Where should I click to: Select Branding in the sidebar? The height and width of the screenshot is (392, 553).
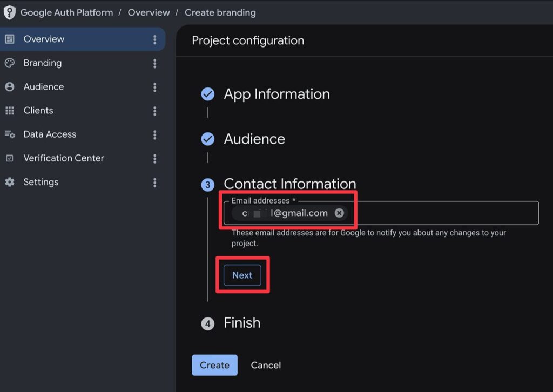tap(82, 63)
